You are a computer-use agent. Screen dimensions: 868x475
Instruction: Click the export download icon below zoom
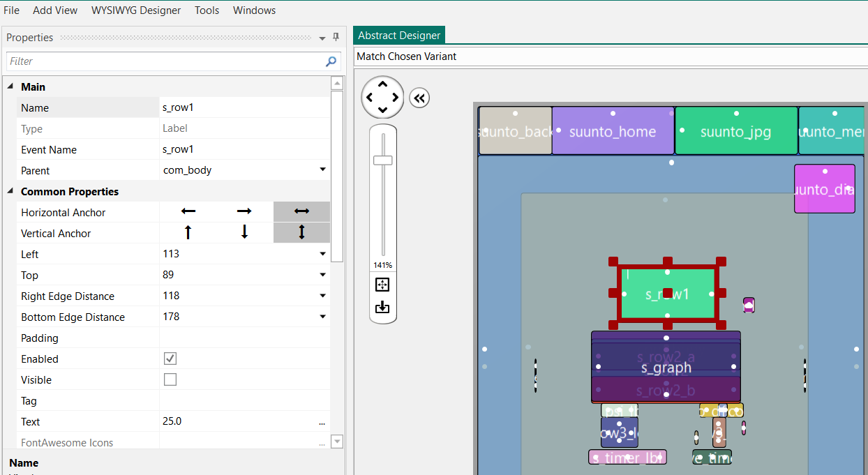pos(382,307)
